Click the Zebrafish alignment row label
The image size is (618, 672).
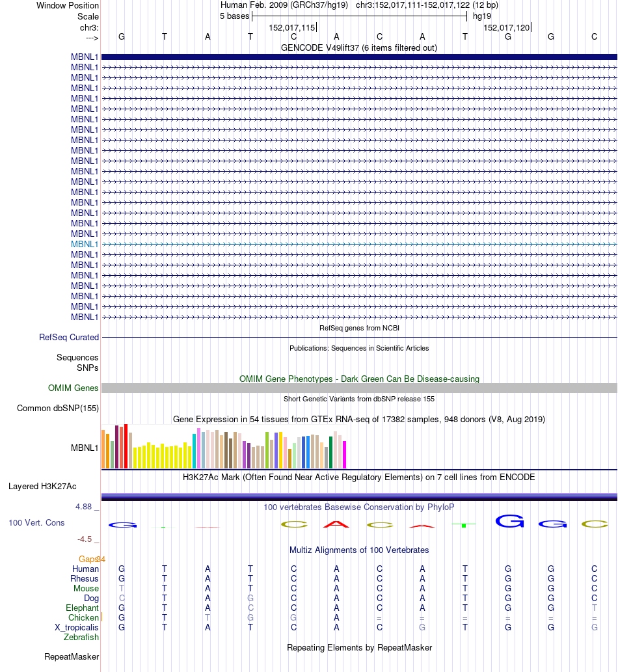pos(81,638)
